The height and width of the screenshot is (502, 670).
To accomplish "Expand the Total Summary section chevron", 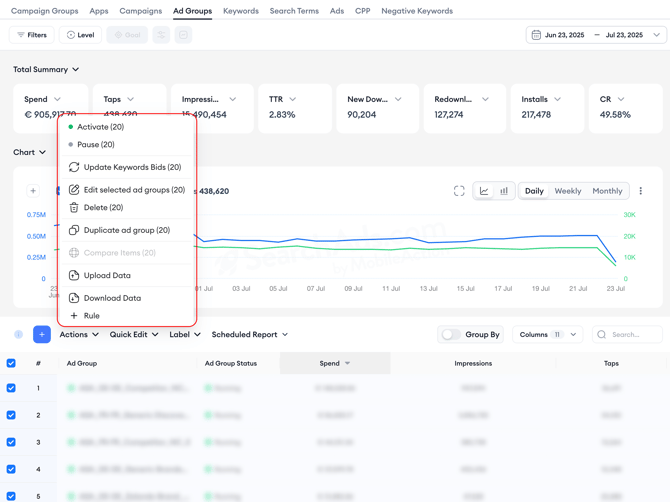I will 76,70.
